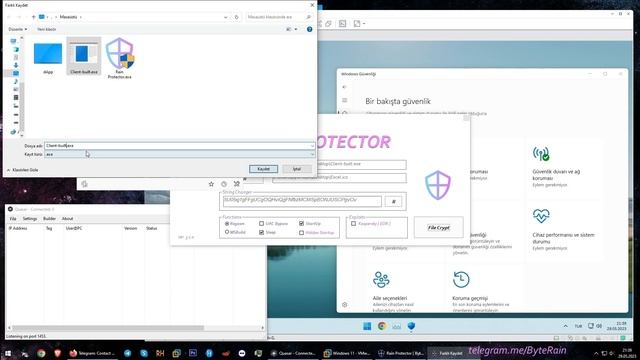The image size is (640, 360).
Task: Click IP Address column header in Quasar
Action: click(x=18, y=229)
